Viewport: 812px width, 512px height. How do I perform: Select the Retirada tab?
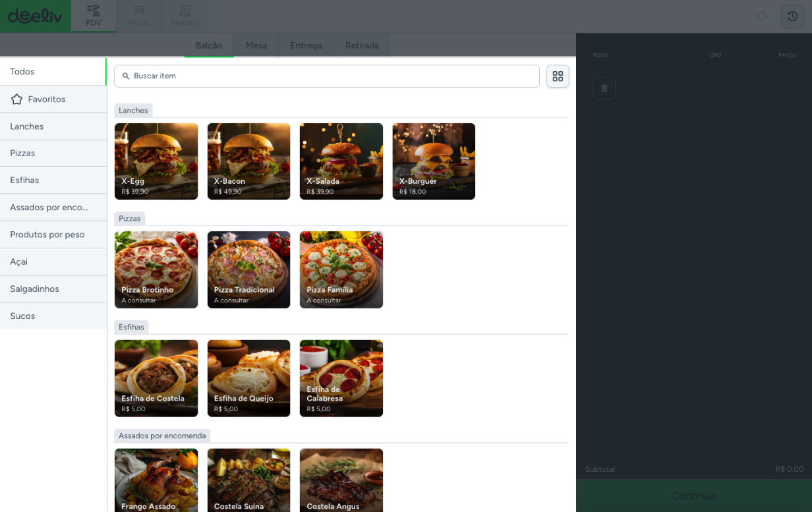point(362,46)
